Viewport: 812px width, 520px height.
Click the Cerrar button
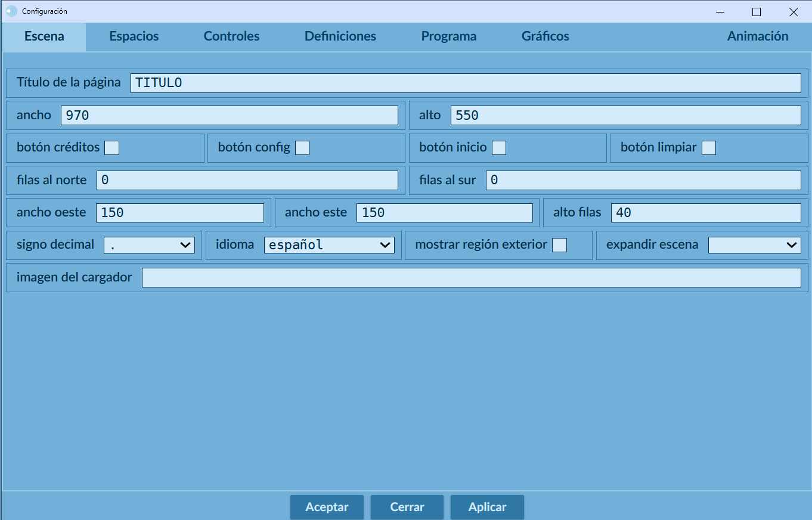[x=407, y=507]
